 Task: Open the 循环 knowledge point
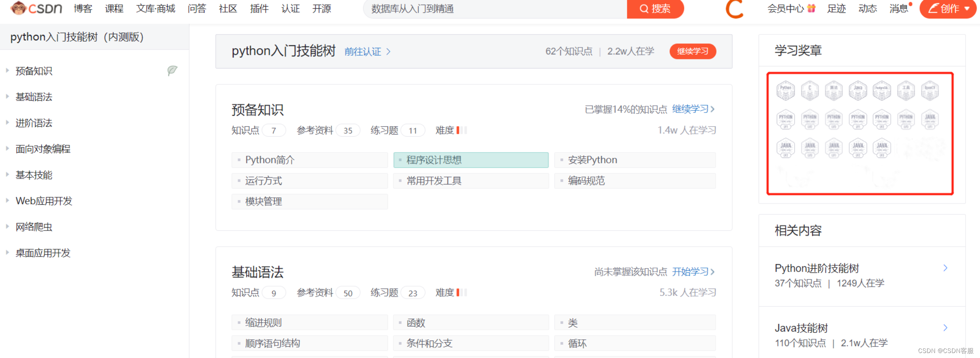635,343
